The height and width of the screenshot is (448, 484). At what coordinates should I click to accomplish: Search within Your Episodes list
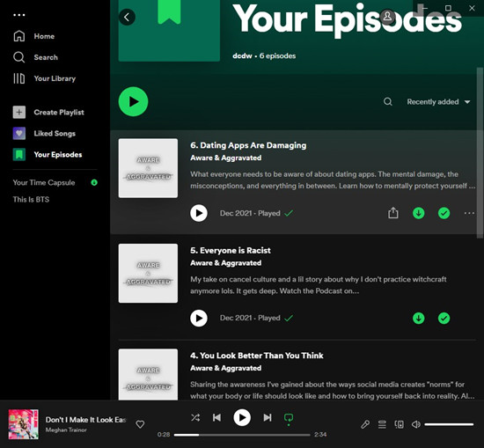[x=388, y=101]
